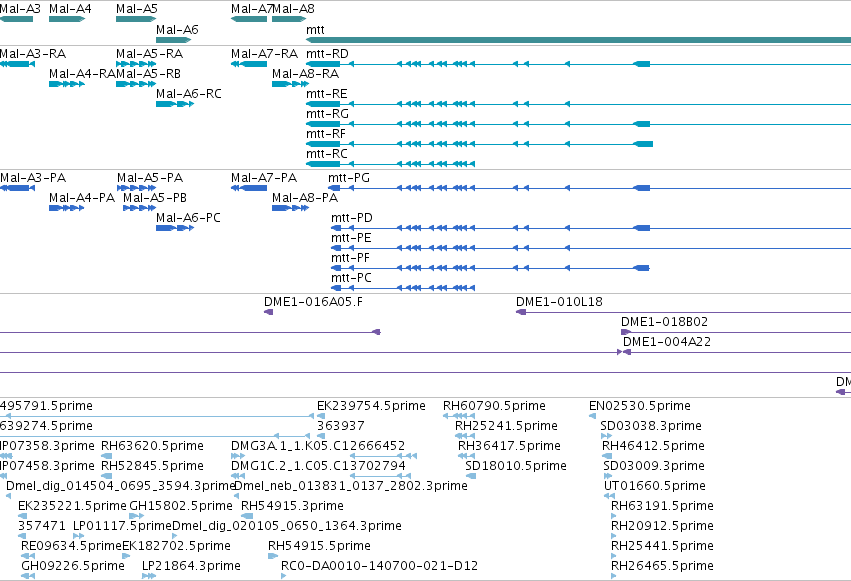Viewport: 851px width, 581px height.
Task: Click the Mal-A7-PA protein label
Action: (x=264, y=178)
